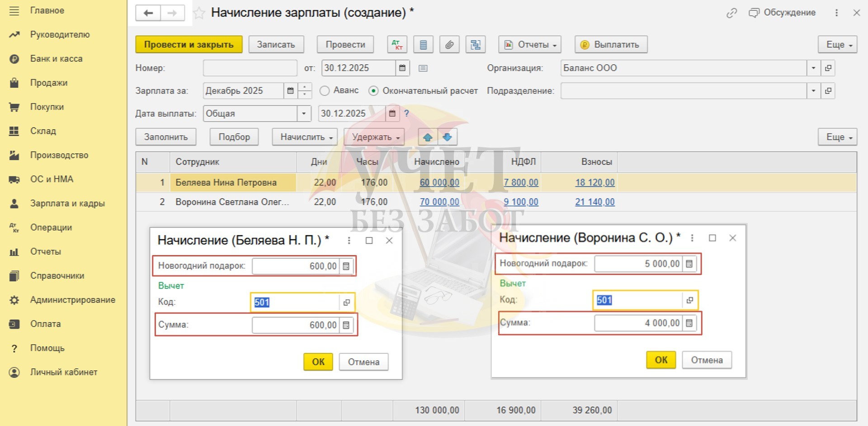The height and width of the screenshot is (426, 868).
Task: Click the move row down arrow
Action: coord(447,137)
